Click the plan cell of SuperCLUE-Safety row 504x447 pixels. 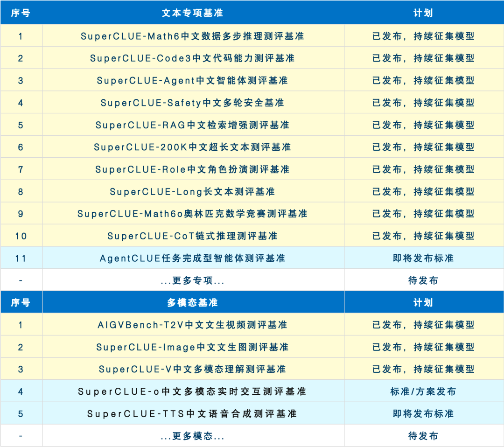pos(423,103)
